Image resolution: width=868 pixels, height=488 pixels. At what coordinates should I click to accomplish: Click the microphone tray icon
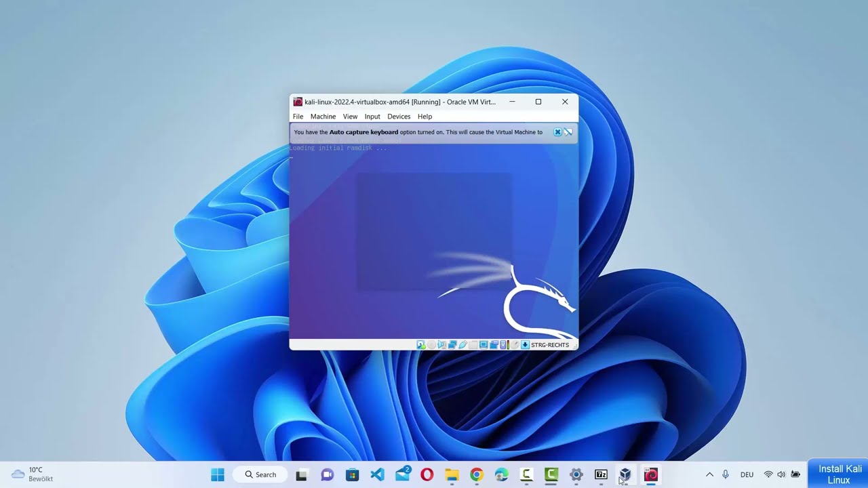[x=726, y=474]
